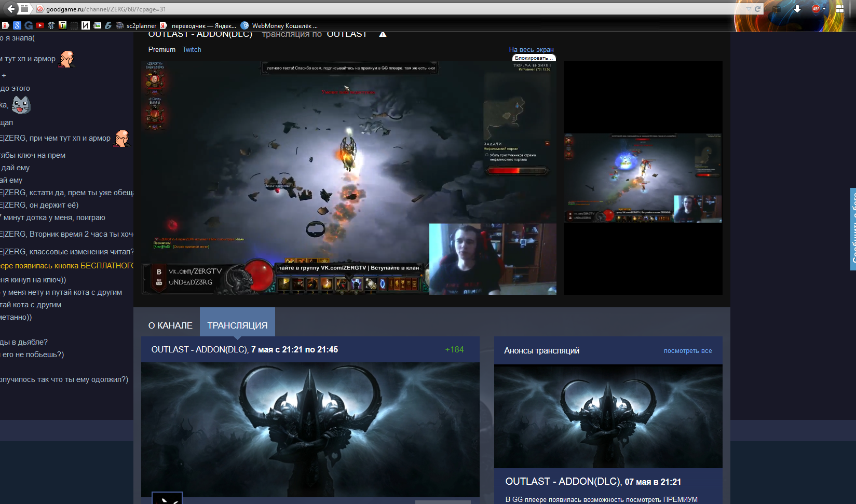This screenshot has height=504, width=856.
Task: Open the WebMoney Кошелёк bookmark
Action: coord(279,25)
